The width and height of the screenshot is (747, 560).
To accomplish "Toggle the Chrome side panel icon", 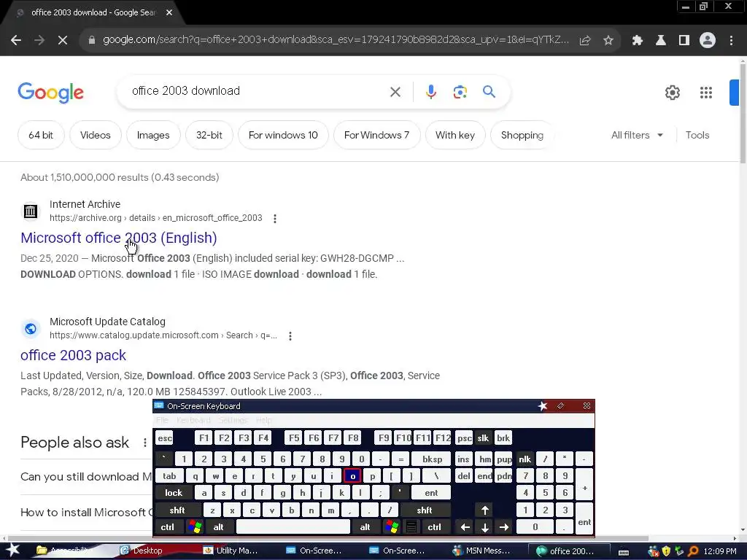I will pos(684,41).
